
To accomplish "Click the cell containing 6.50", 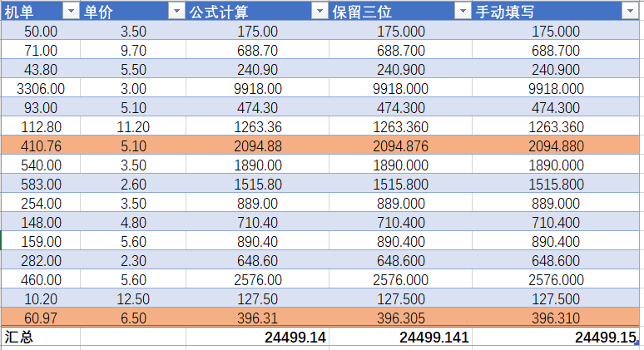I will 133,318.
